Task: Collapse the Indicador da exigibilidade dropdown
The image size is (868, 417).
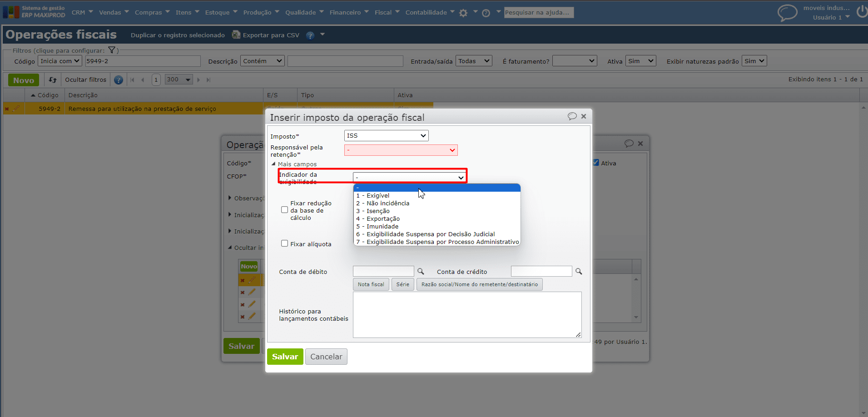Action: (x=409, y=177)
